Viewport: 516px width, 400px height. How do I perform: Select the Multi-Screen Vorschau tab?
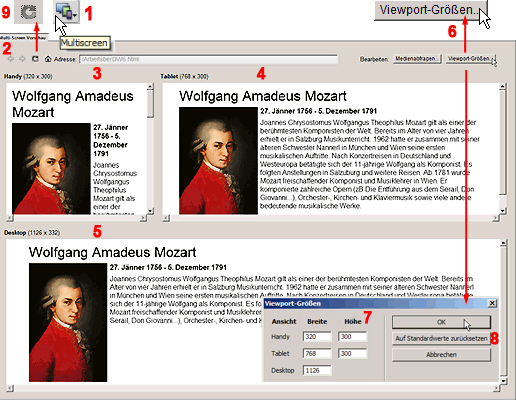click(23, 38)
